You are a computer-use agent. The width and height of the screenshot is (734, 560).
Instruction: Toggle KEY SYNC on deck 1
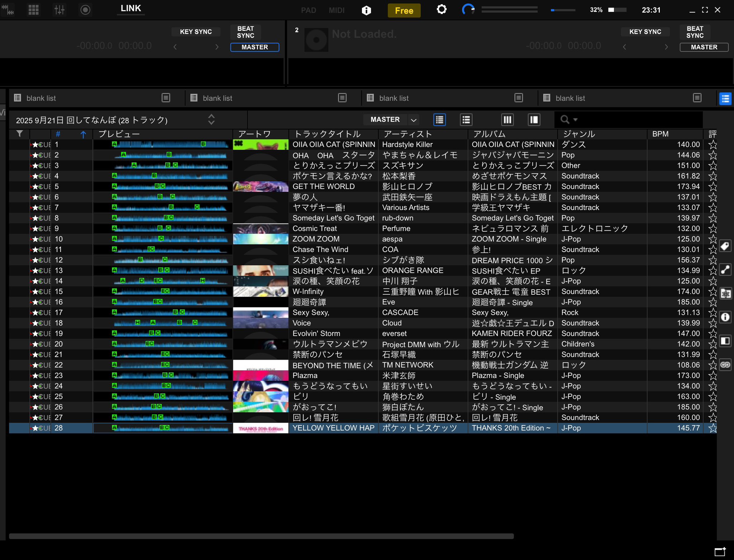[x=196, y=32]
